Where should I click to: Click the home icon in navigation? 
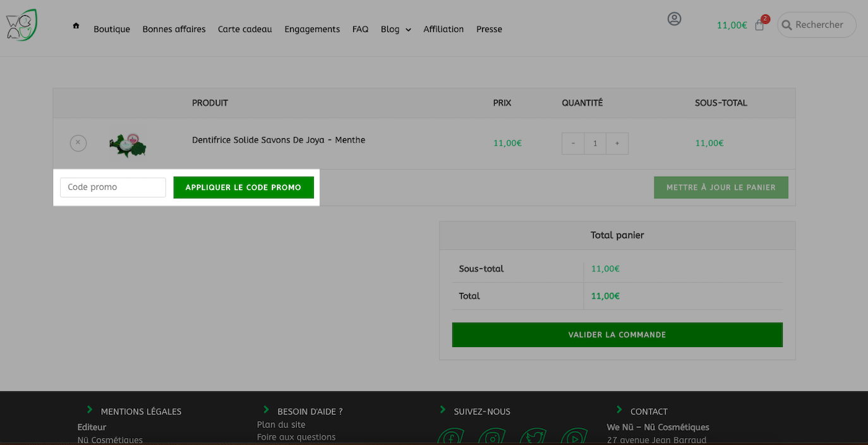tap(76, 26)
